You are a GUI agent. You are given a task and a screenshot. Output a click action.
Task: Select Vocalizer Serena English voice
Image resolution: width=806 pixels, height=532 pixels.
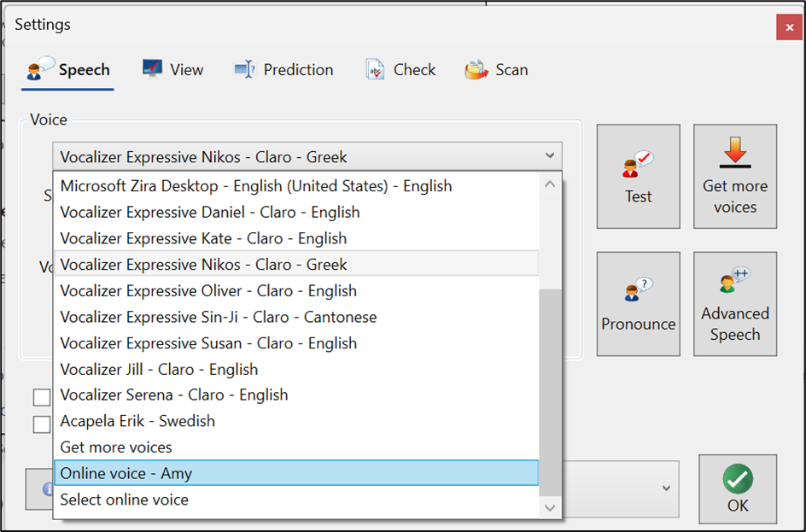[296, 395]
